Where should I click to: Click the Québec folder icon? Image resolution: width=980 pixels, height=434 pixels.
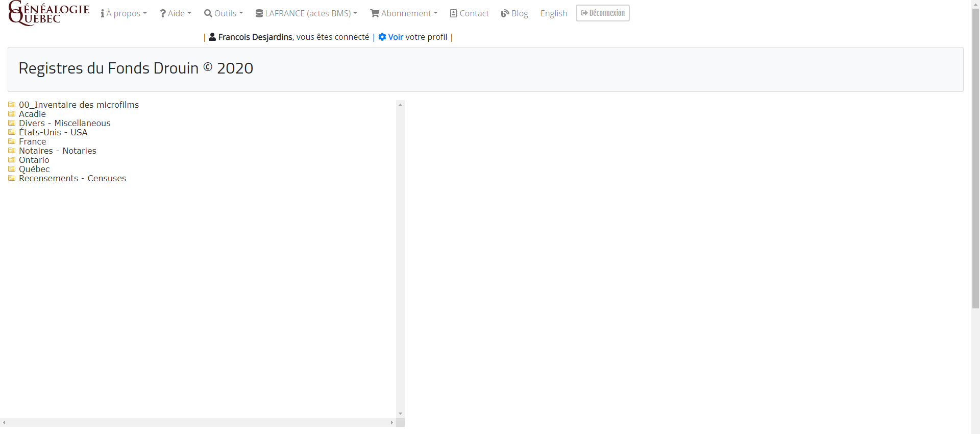point(12,169)
